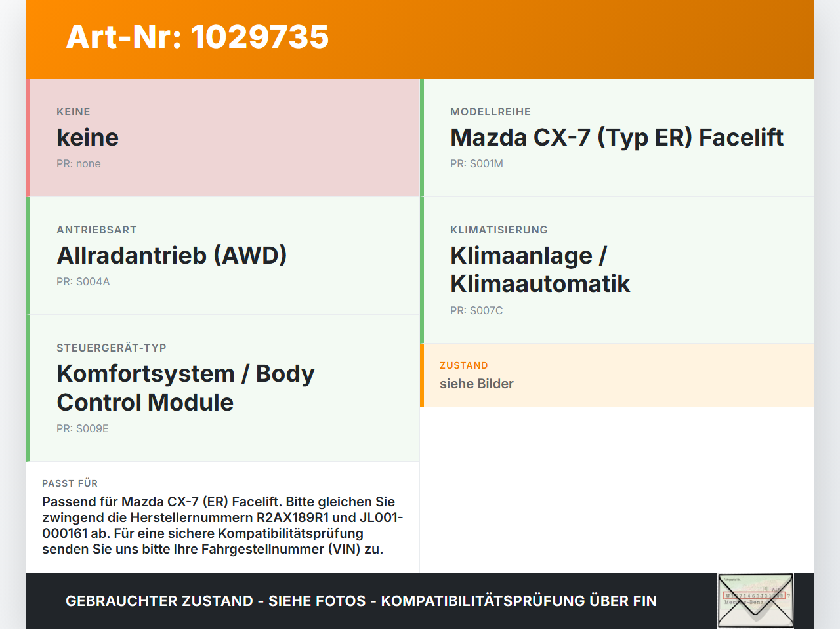Screen dimensions: 840x629
Task: Select Komfortsystem / Body Control Module title
Action: point(186,388)
